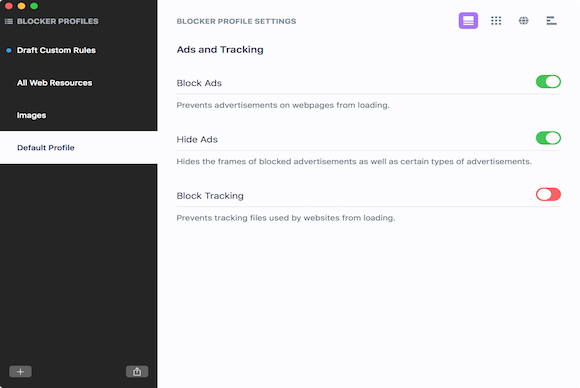Click the green fullscreen window button
The height and width of the screenshot is (388, 580).
(x=34, y=6)
